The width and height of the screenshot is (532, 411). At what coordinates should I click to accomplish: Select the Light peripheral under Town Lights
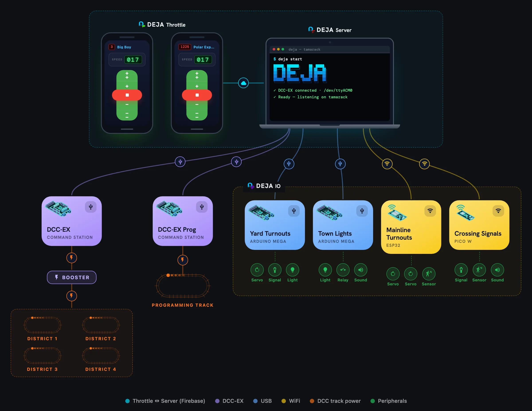325,273
